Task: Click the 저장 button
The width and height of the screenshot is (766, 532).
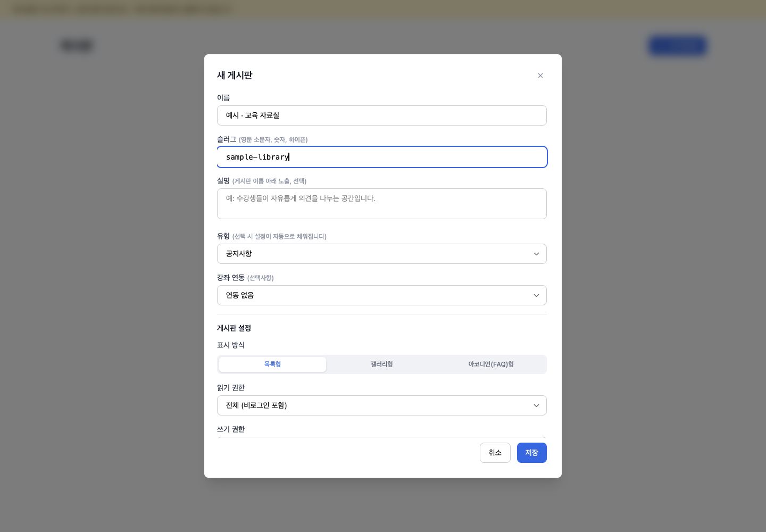Action: 532,453
